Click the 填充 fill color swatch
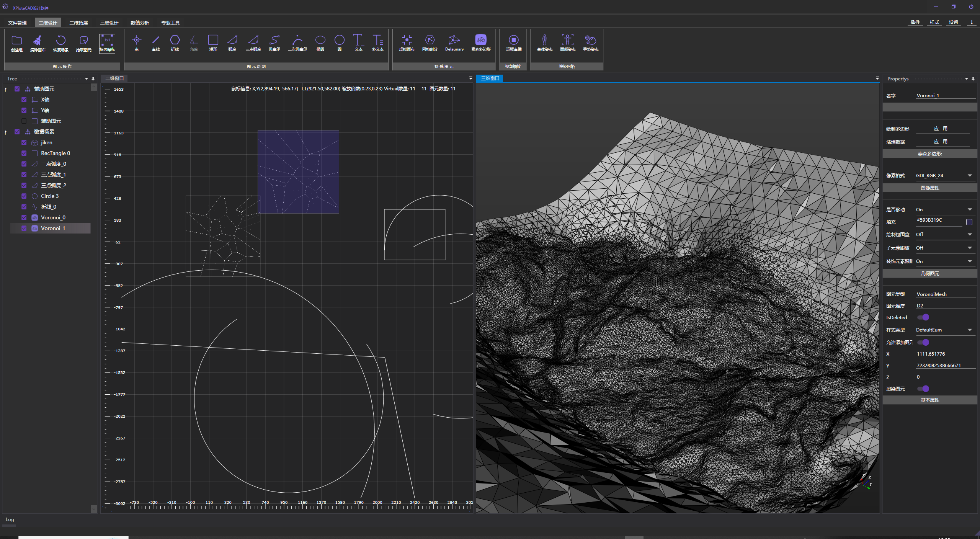Image resolution: width=980 pixels, height=539 pixels. [969, 222]
